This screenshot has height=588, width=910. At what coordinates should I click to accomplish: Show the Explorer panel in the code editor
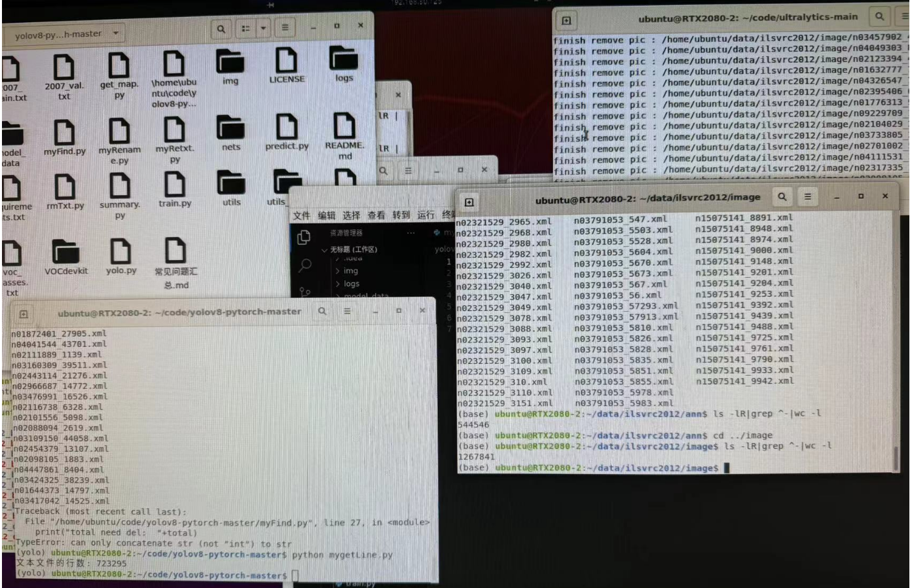(304, 238)
